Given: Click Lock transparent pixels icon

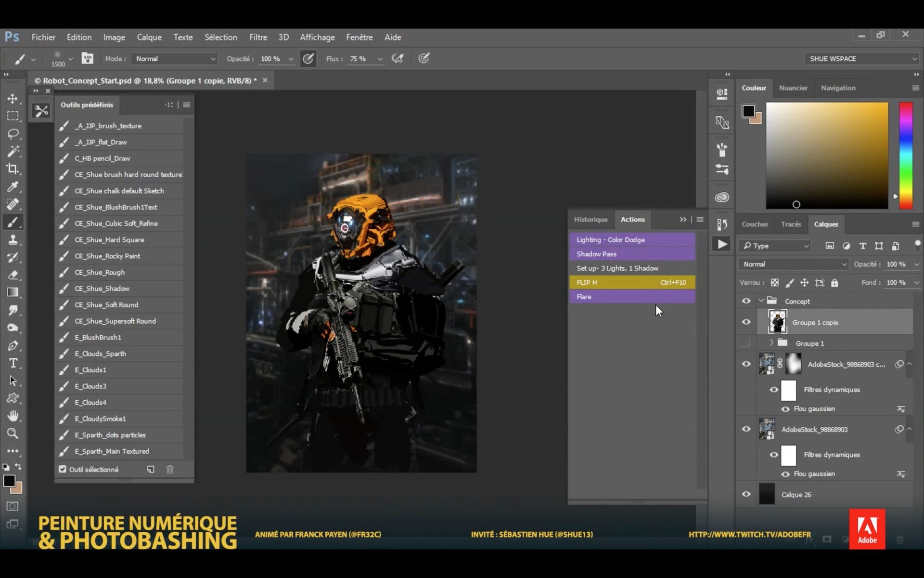Looking at the screenshot, I should coord(774,283).
